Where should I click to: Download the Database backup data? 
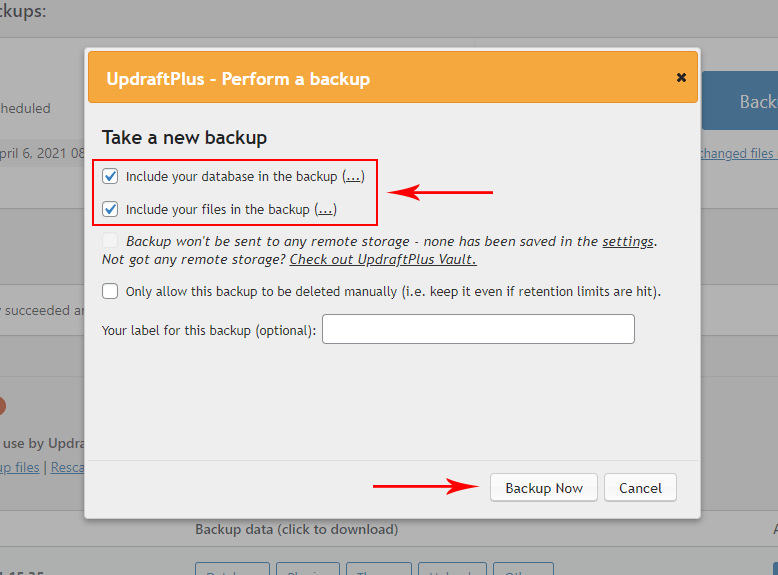[232, 570]
